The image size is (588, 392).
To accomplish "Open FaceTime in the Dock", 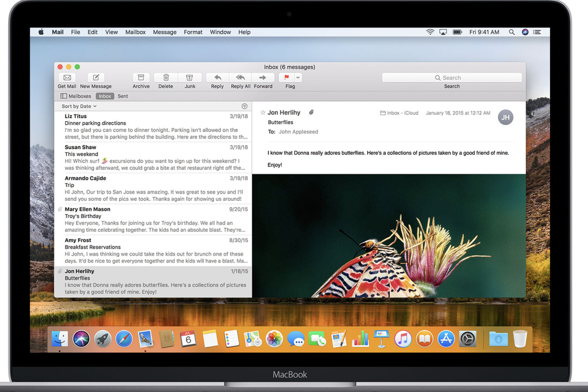I will pyautogui.click(x=317, y=339).
